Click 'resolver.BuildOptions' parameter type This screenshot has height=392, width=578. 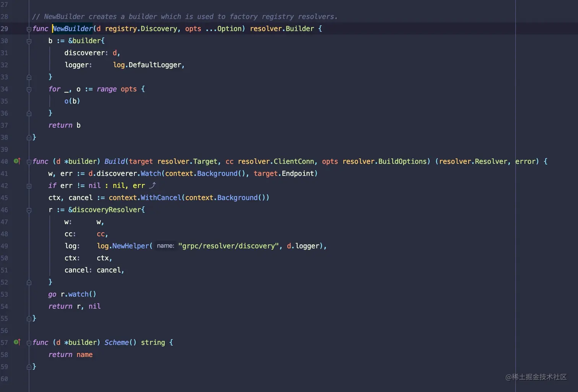[x=384, y=161]
